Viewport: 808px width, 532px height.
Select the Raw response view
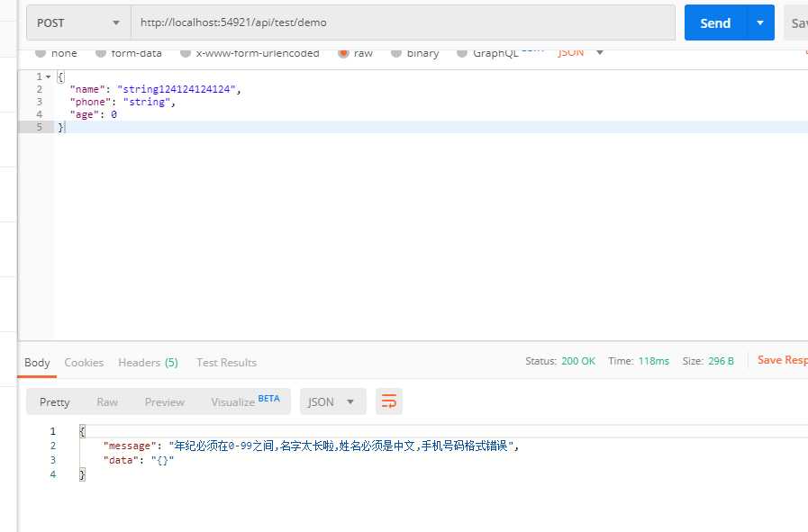107,402
